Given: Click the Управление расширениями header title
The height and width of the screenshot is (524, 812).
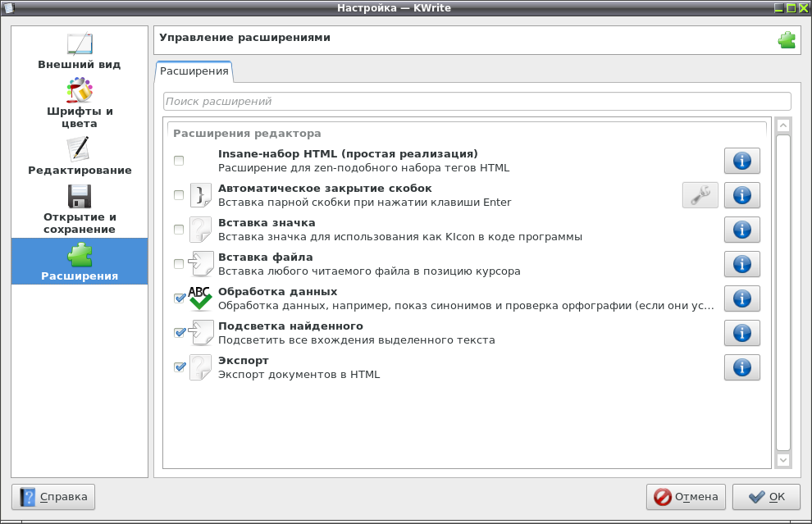Looking at the screenshot, I should [x=244, y=38].
